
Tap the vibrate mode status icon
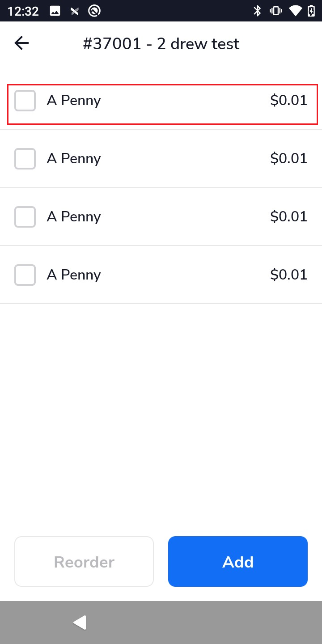tap(275, 11)
